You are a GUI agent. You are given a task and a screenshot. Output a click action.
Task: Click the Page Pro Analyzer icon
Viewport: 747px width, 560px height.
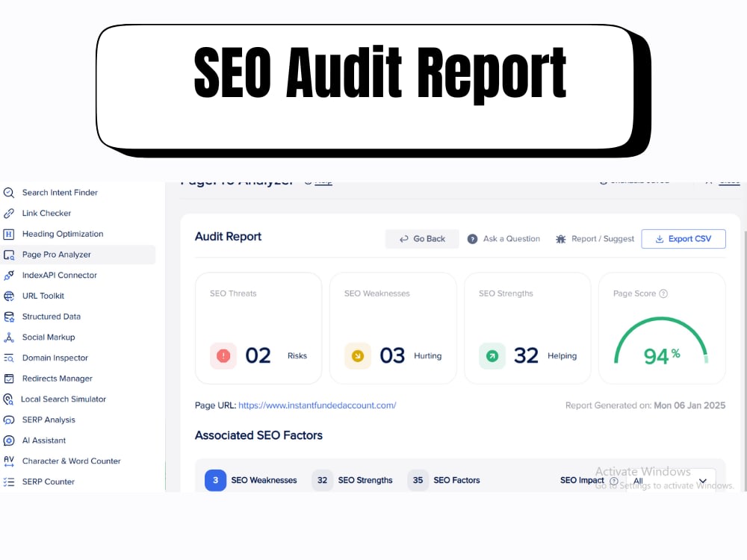pos(8,255)
